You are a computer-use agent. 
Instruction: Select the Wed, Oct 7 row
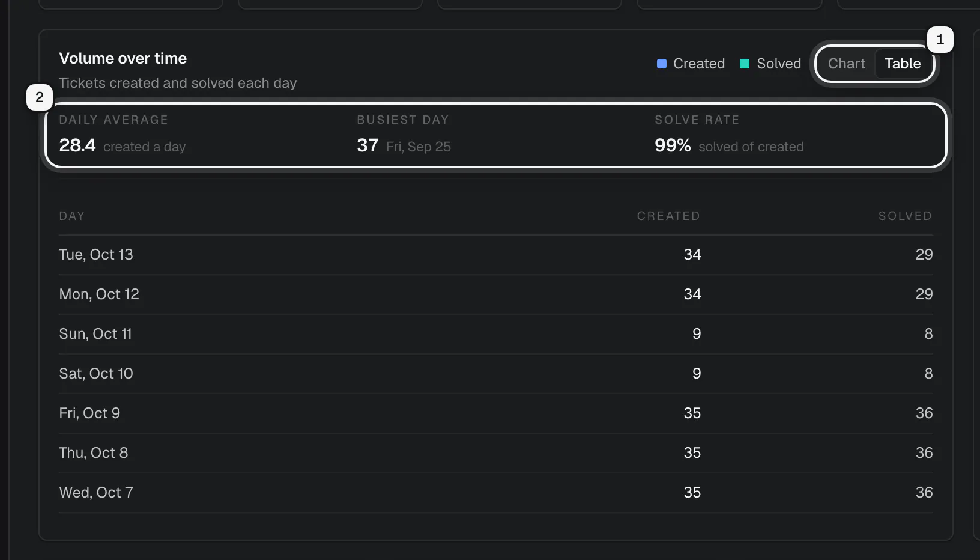coord(496,493)
